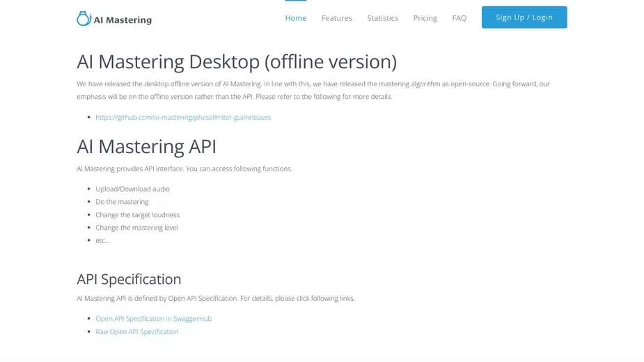The width and height of the screenshot is (644, 362).
Task: Click the 'Do the mastering' list item
Action: 122,202
